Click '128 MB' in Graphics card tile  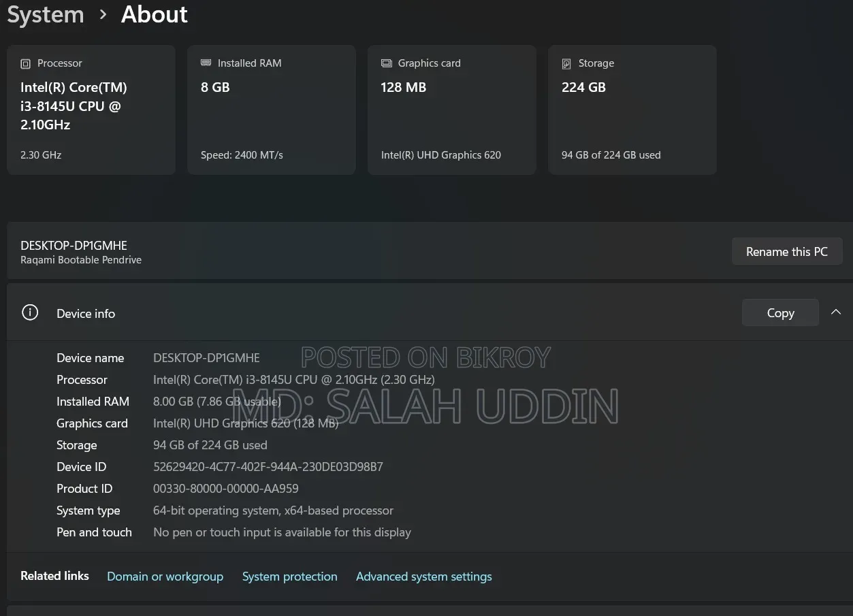pyautogui.click(x=404, y=87)
